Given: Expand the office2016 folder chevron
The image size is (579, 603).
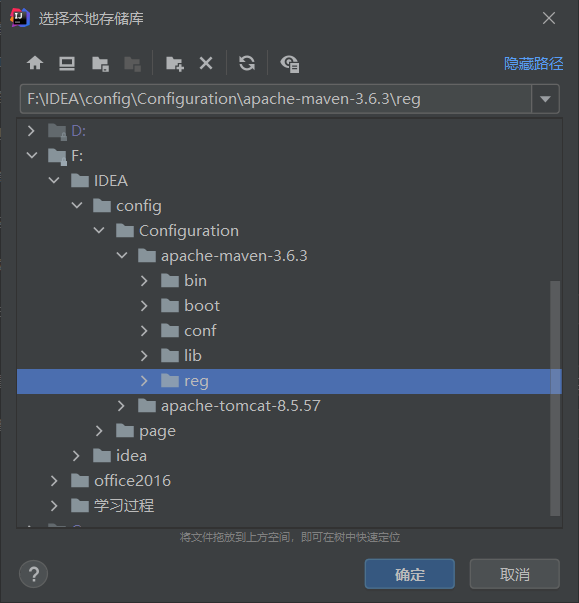Looking at the screenshot, I should tap(54, 481).
